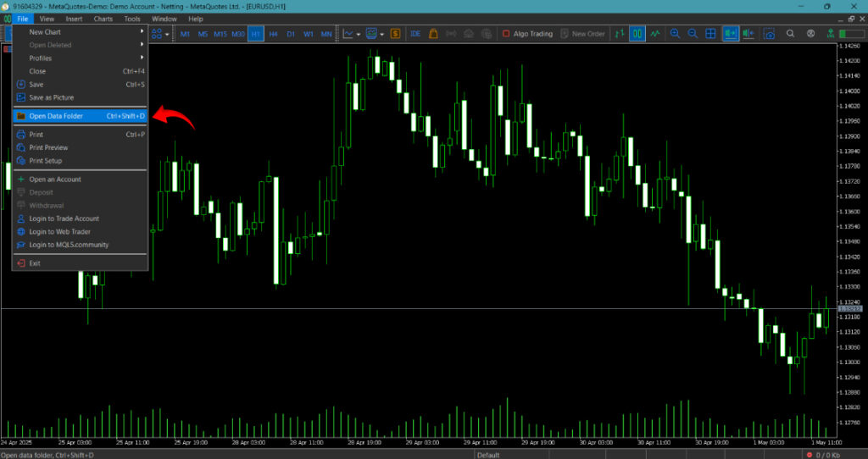Open the View menu
Image resolution: width=868 pixels, height=459 pixels.
point(47,19)
